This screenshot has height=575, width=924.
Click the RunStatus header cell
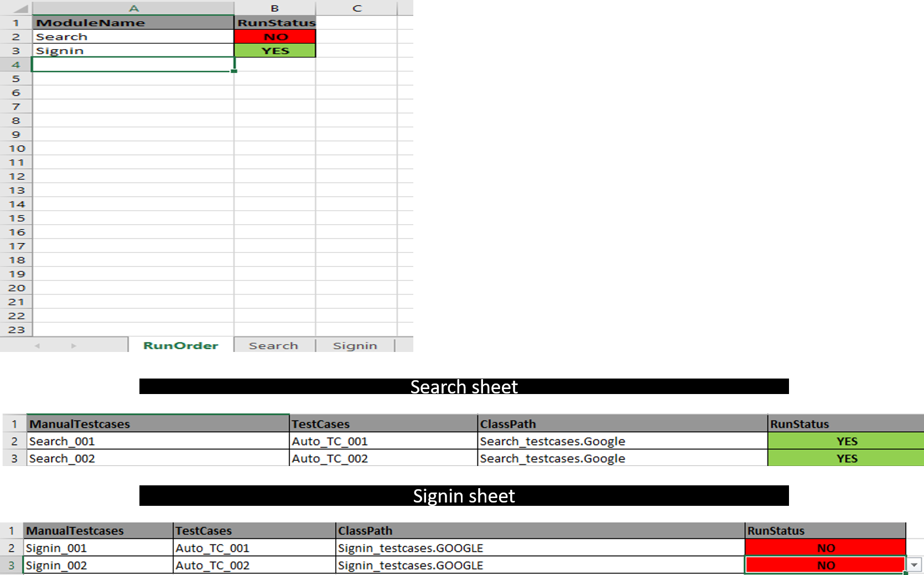[274, 22]
